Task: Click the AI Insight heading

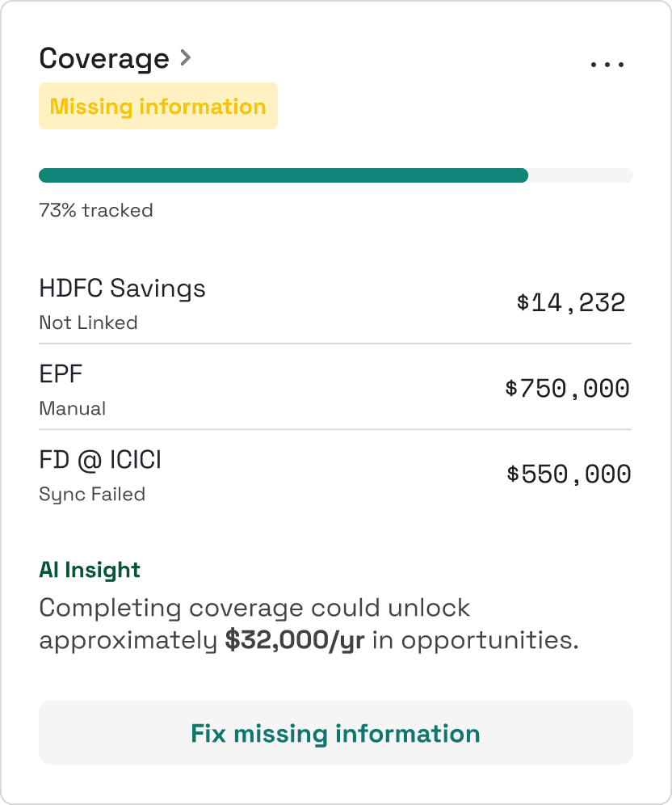Action: point(90,570)
